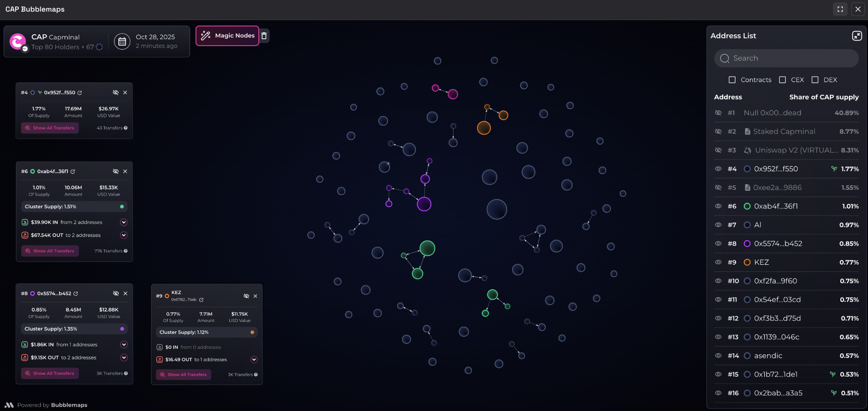Close the CAP Bubblemaps window

point(858,9)
